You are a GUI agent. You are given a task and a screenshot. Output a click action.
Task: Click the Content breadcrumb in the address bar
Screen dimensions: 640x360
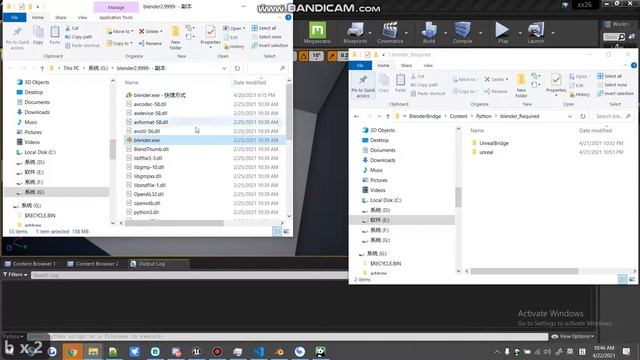pyautogui.click(x=458, y=116)
